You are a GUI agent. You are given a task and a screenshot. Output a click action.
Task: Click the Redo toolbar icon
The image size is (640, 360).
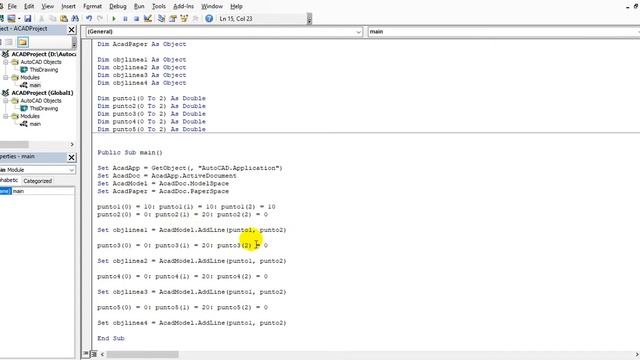100,18
